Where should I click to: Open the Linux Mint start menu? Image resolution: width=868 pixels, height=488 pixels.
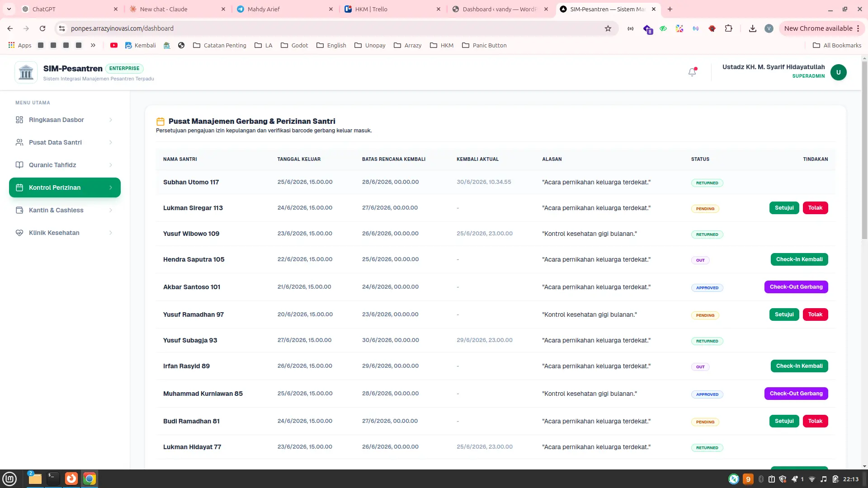click(9, 479)
